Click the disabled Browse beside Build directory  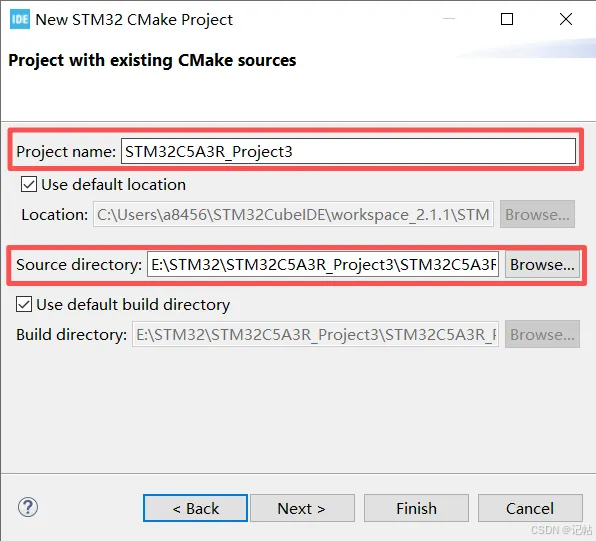coord(542,334)
